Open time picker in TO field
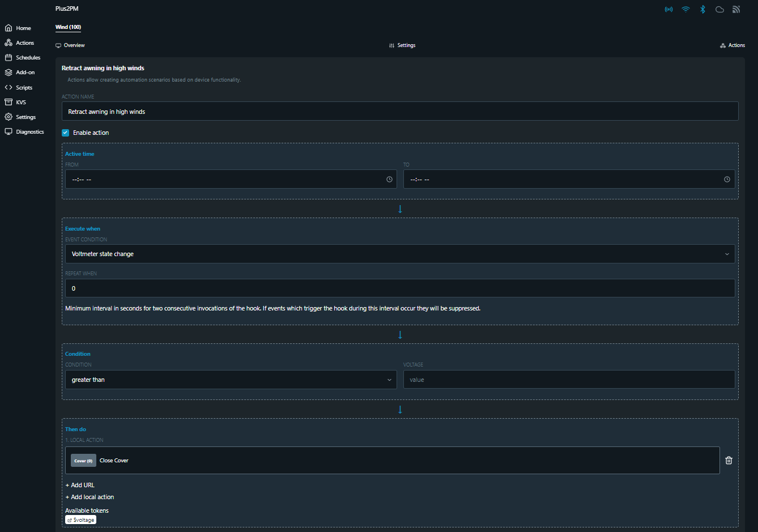758x532 pixels. tap(727, 180)
